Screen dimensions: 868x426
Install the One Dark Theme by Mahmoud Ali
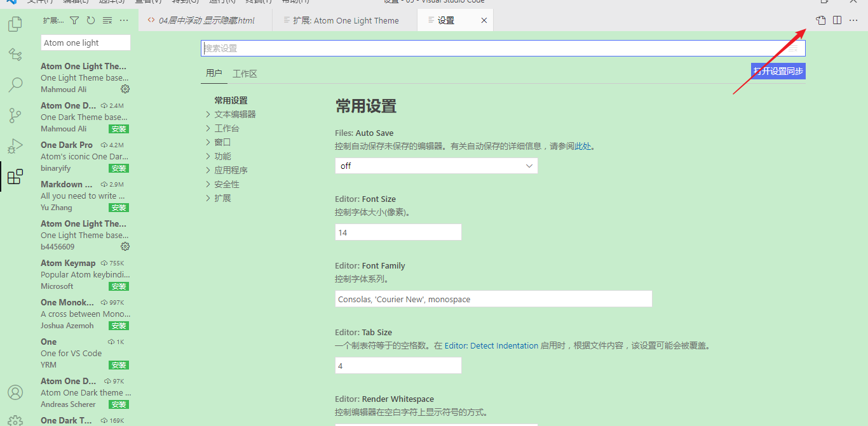point(119,129)
